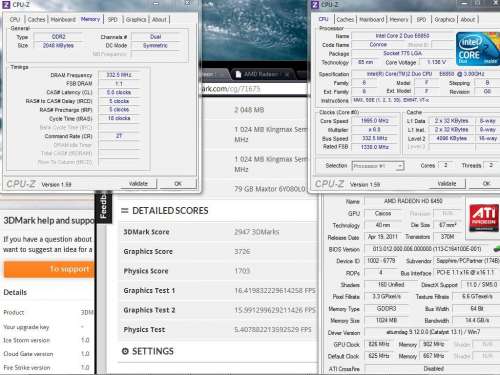
Task: Click the Physics Test FPS value
Action: tap(273, 330)
